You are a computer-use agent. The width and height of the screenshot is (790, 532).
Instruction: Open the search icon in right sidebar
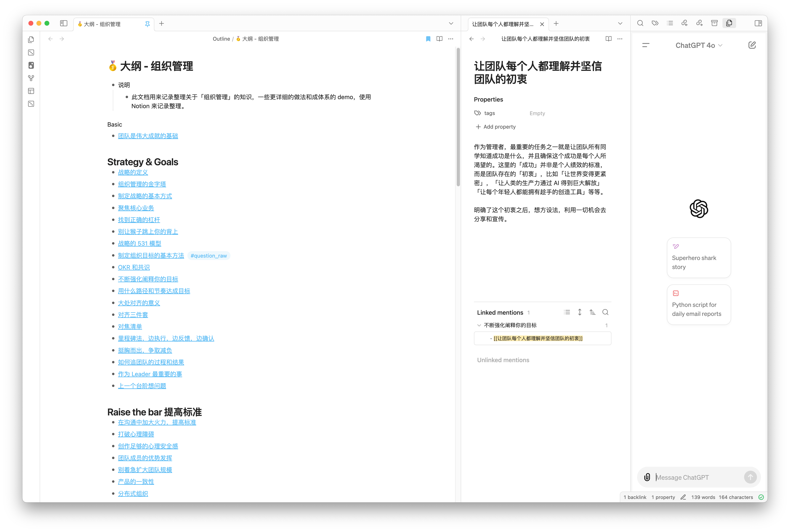640,23
